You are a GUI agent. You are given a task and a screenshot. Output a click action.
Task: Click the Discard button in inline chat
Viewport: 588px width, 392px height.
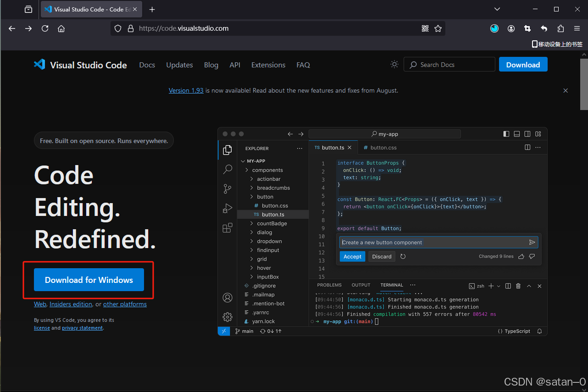(382, 256)
